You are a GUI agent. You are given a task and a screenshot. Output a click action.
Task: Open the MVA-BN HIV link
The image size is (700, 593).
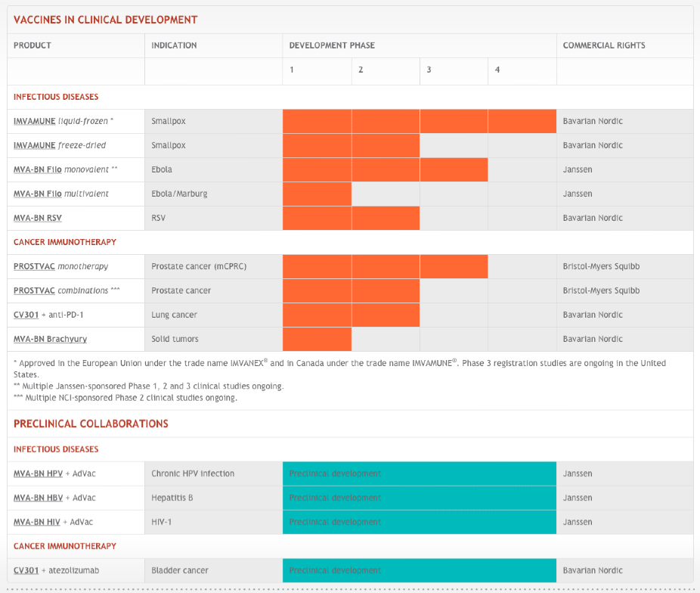tap(36, 522)
